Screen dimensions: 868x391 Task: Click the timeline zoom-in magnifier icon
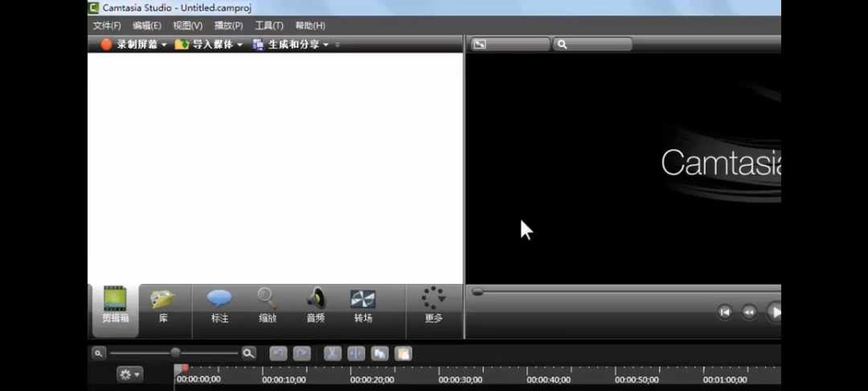[x=248, y=353]
